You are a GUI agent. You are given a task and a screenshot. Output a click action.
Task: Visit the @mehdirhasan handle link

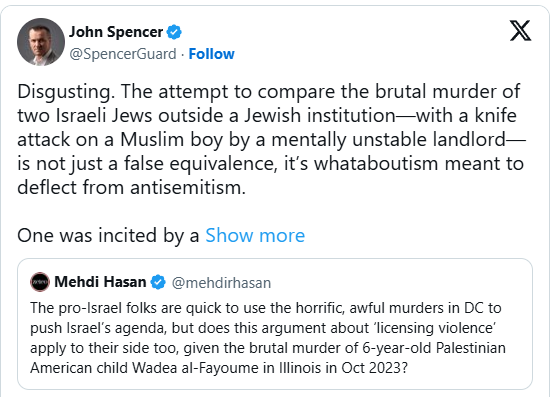coord(221,283)
